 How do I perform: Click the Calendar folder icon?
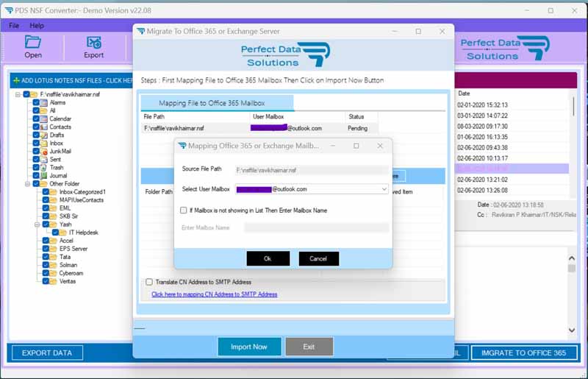43,118
